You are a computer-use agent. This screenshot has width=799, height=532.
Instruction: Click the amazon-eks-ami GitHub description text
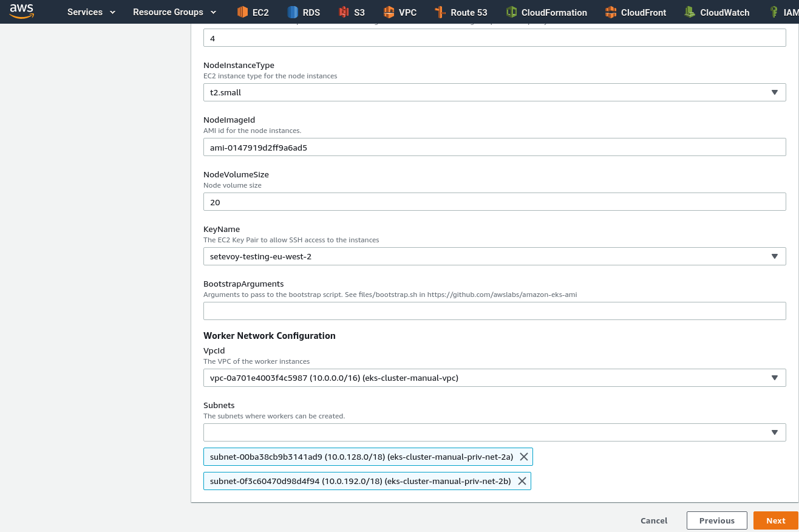click(x=390, y=295)
